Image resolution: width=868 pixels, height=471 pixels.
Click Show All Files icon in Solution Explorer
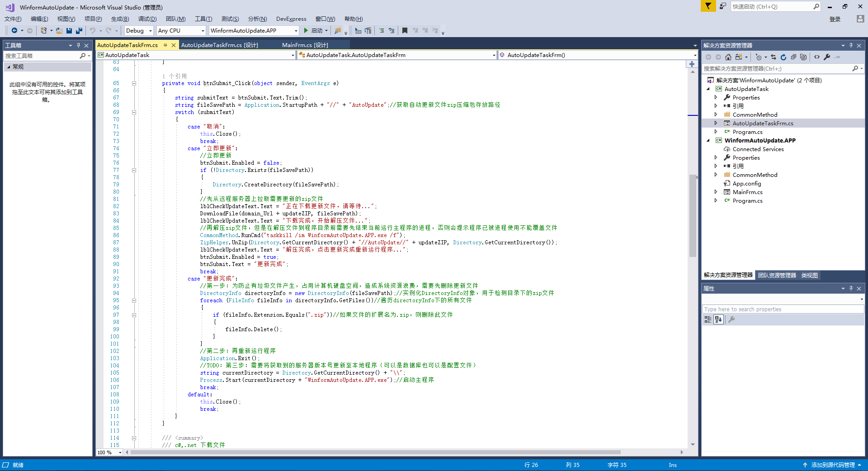click(803, 57)
